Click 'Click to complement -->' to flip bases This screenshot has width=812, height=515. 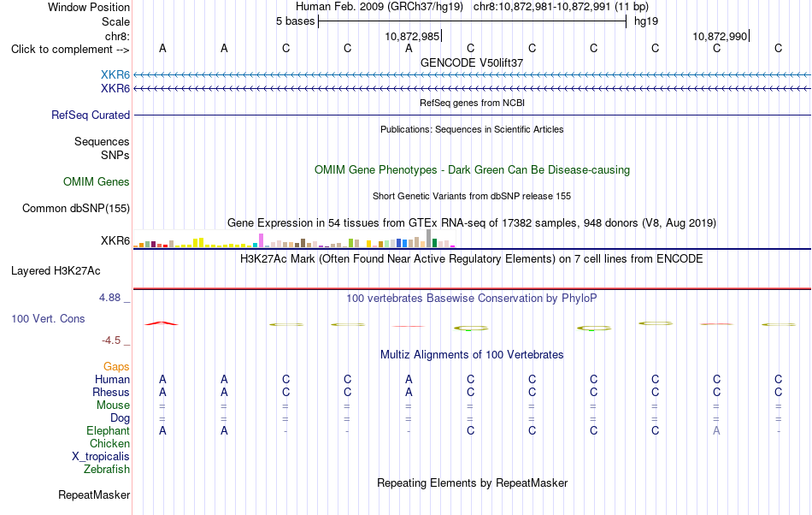(x=70, y=50)
